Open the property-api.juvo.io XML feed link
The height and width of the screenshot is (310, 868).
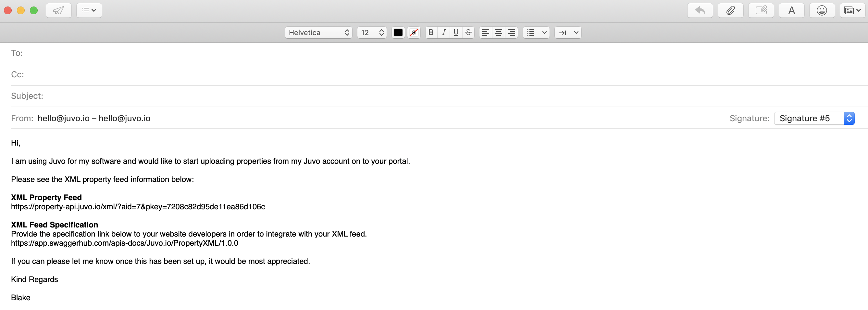tap(138, 207)
